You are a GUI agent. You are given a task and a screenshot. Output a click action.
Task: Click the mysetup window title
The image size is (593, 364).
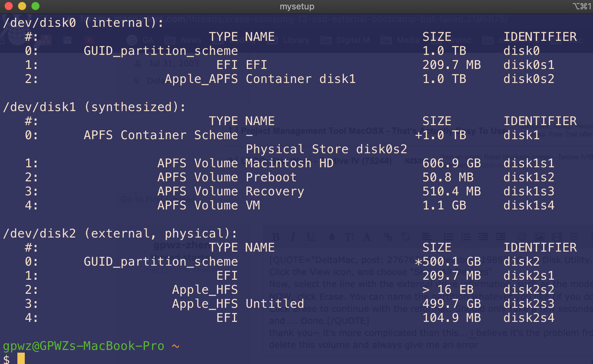click(x=297, y=6)
